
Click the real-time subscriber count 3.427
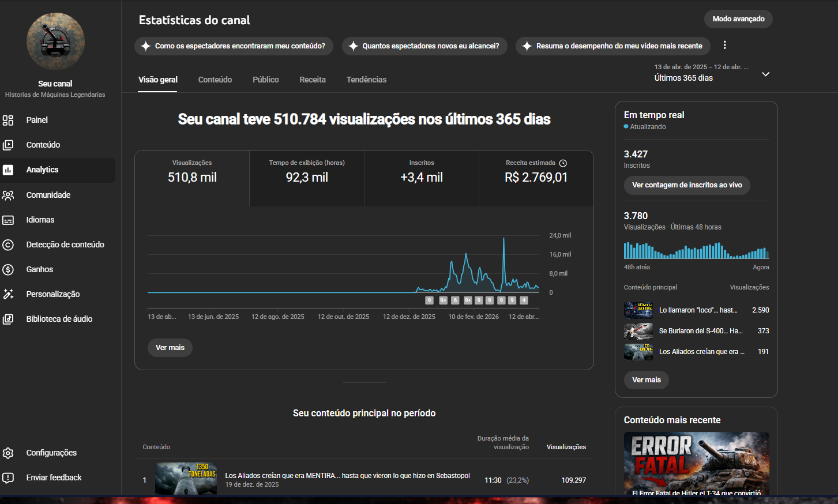(x=636, y=154)
